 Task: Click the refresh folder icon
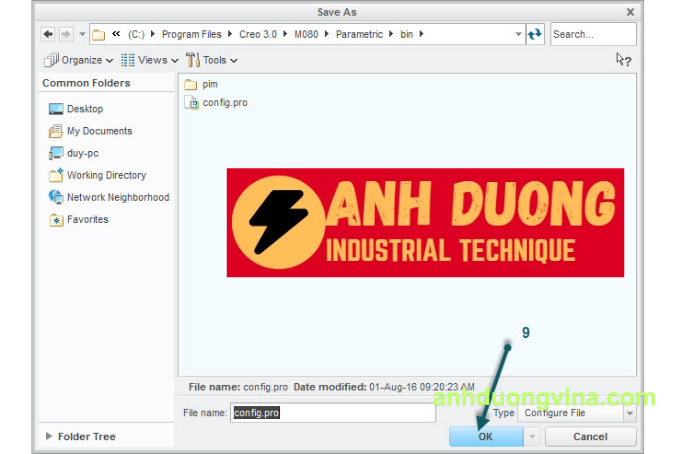tap(535, 34)
